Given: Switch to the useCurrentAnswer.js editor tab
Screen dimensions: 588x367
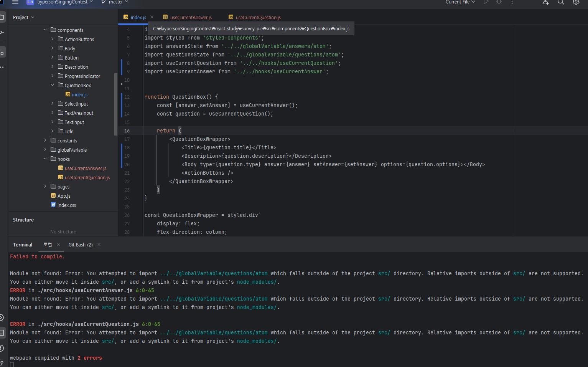Looking at the screenshot, I should pyautogui.click(x=191, y=17).
